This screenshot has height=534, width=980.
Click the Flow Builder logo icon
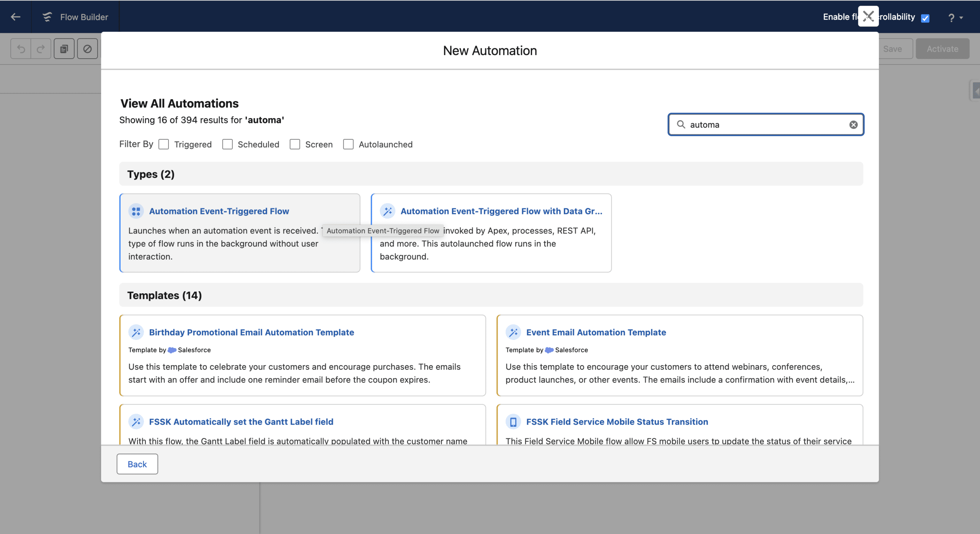pos(47,17)
